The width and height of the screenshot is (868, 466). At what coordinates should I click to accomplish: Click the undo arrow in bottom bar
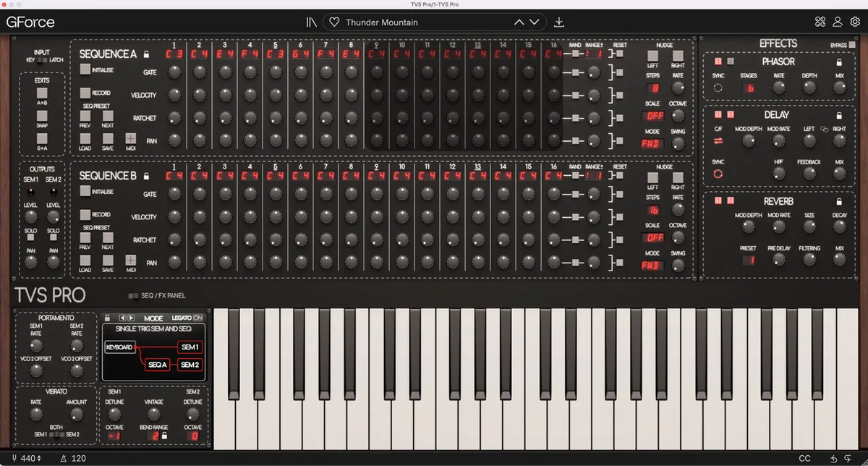click(834, 459)
